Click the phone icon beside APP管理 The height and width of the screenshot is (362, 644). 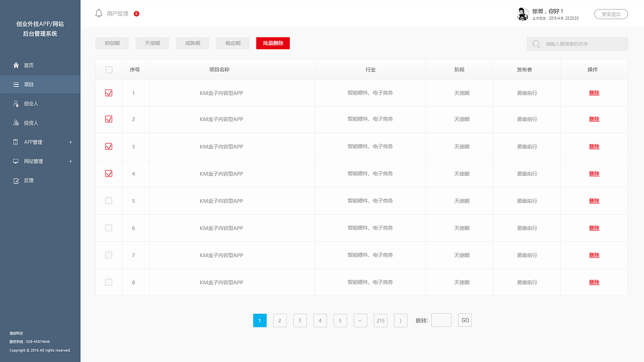click(16, 142)
